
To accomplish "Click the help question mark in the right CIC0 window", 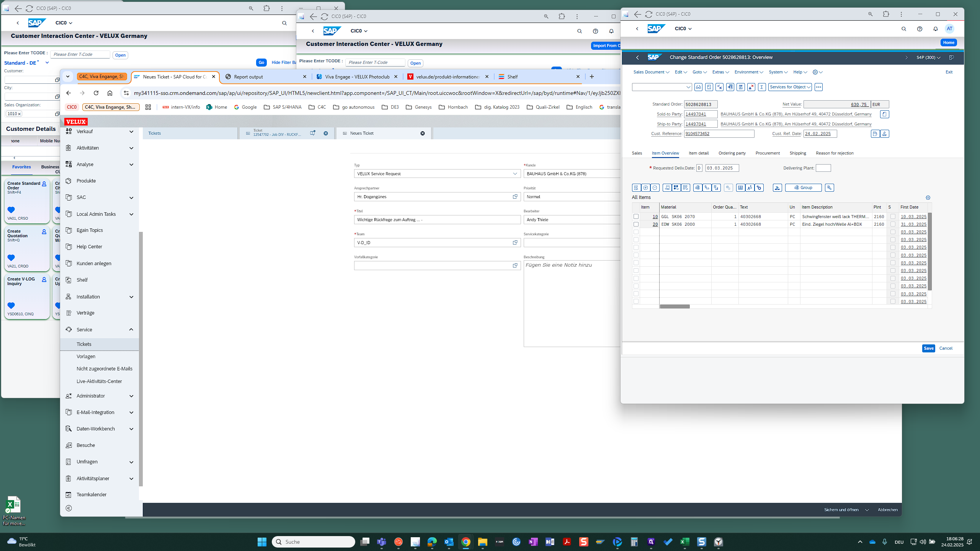I will pyautogui.click(x=920, y=29).
